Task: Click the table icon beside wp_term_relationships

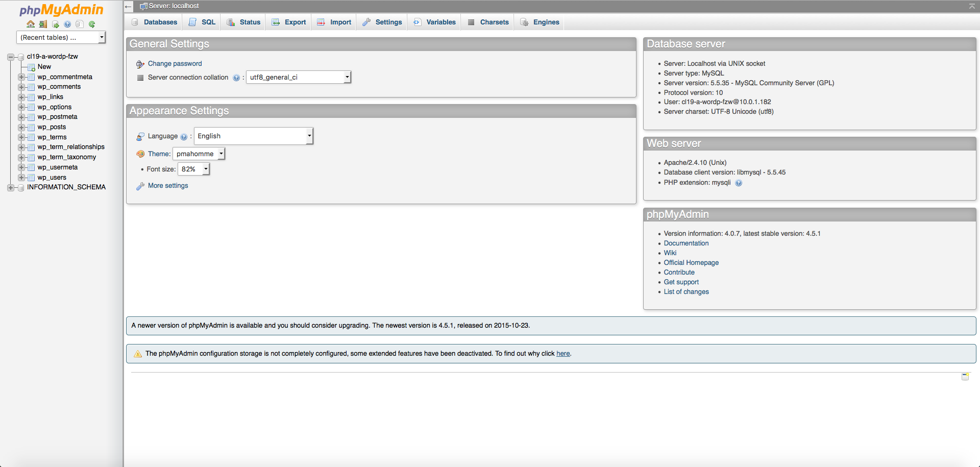Action: coord(31,147)
